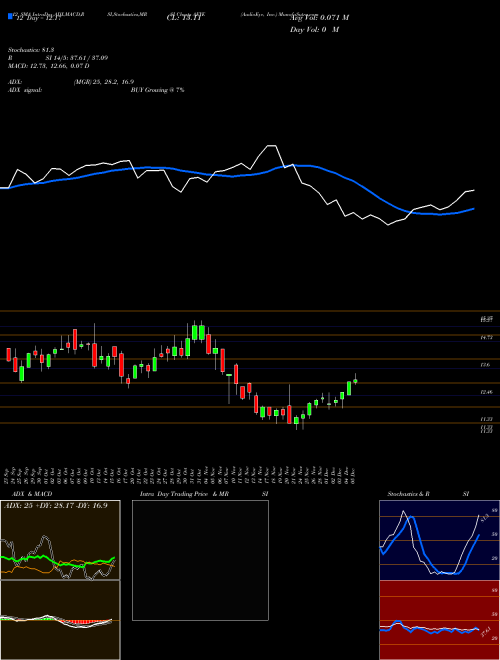The height and width of the screenshot is (660, 500).
Task: Click the 13.6 price axis label
Action: (x=485, y=365)
